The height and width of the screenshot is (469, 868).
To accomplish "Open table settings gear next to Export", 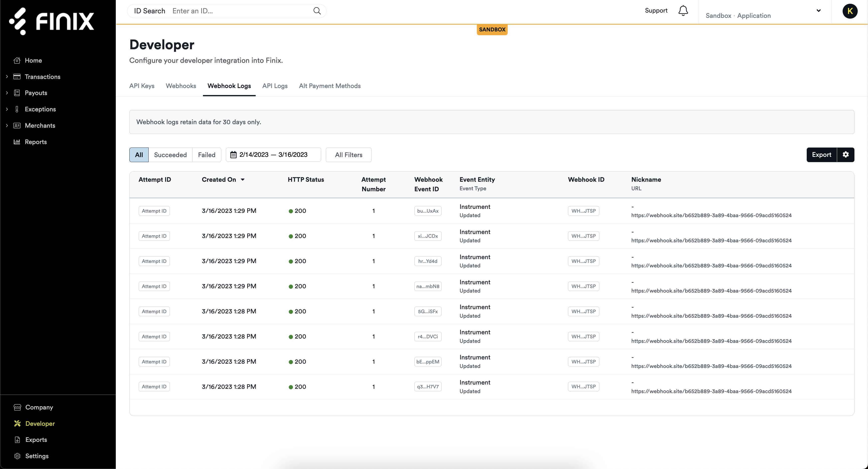I will click(x=846, y=155).
